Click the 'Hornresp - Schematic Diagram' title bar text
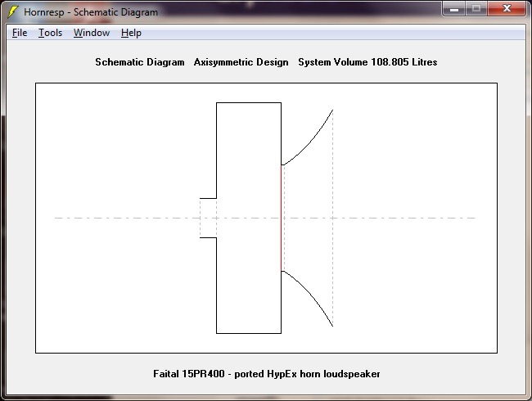This screenshot has height=401, width=532. (x=91, y=12)
